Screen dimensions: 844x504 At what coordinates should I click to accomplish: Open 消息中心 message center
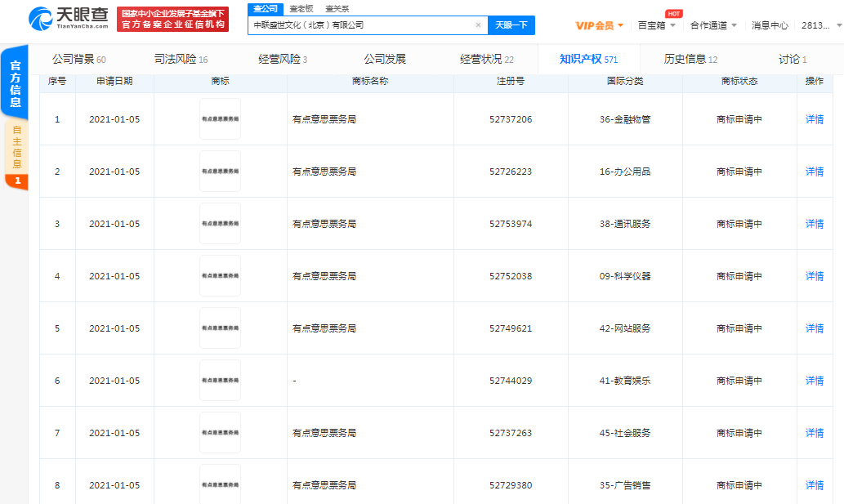769,25
